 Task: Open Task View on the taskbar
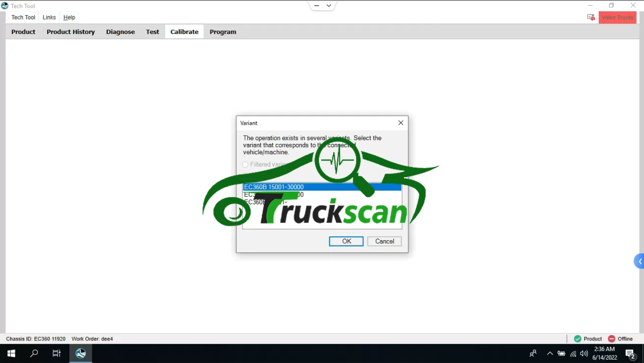click(x=57, y=353)
